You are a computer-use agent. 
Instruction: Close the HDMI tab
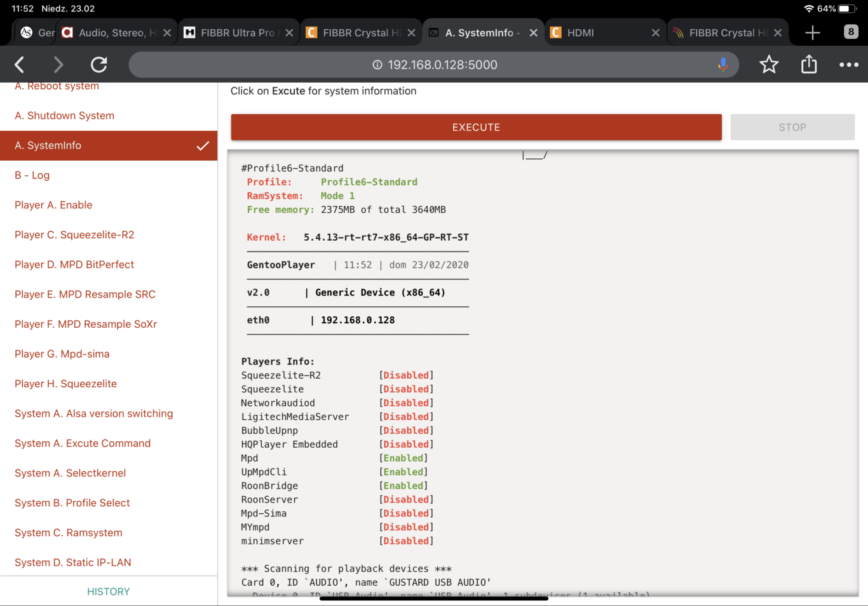655,32
